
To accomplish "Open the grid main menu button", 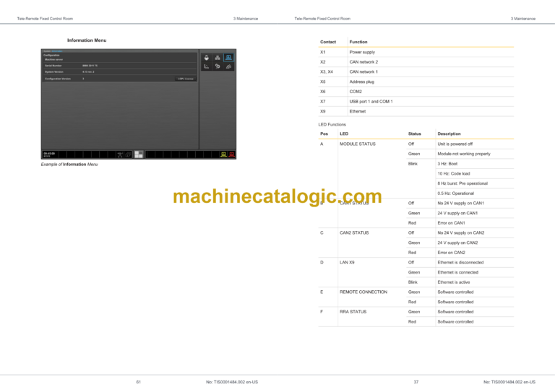I will pos(139,154).
